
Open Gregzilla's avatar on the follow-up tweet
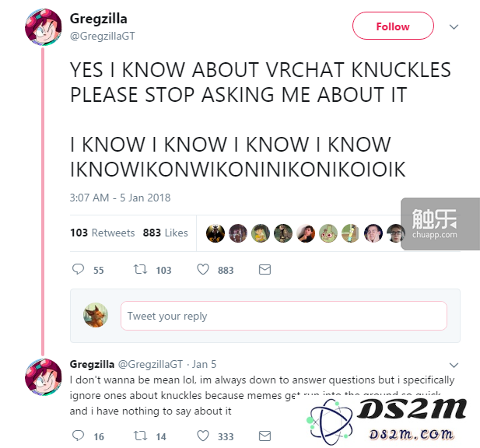(43, 377)
